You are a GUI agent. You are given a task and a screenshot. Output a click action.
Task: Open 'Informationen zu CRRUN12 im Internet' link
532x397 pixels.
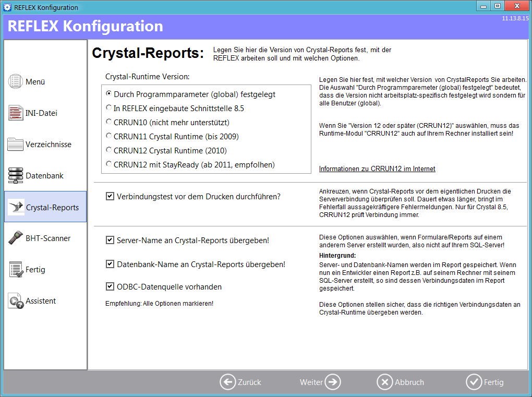[377, 169]
